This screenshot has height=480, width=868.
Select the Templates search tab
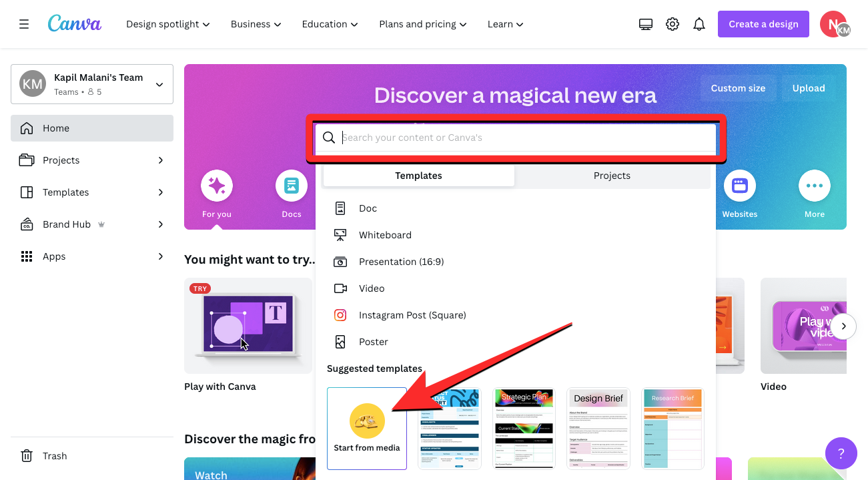coord(418,176)
